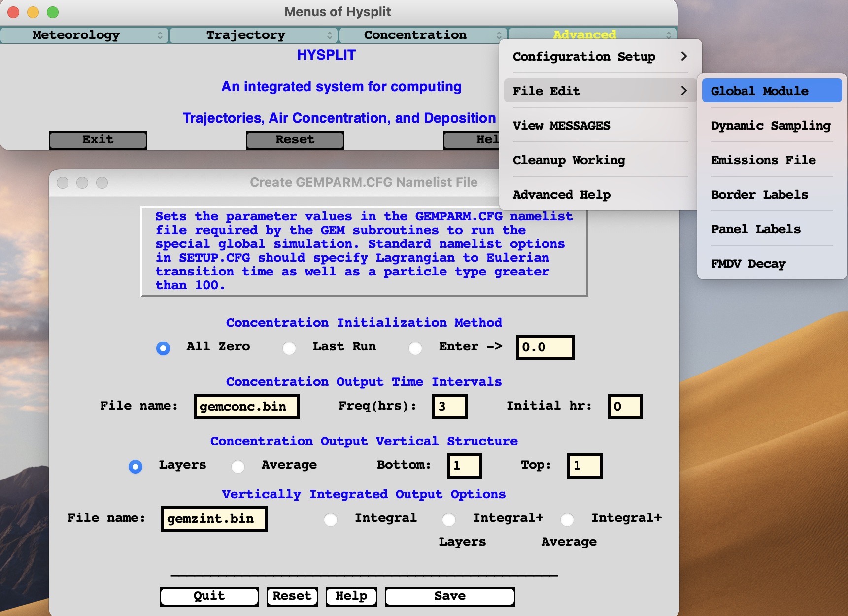848x616 pixels.
Task: Select Panel Labels submenu item
Action: (772, 229)
